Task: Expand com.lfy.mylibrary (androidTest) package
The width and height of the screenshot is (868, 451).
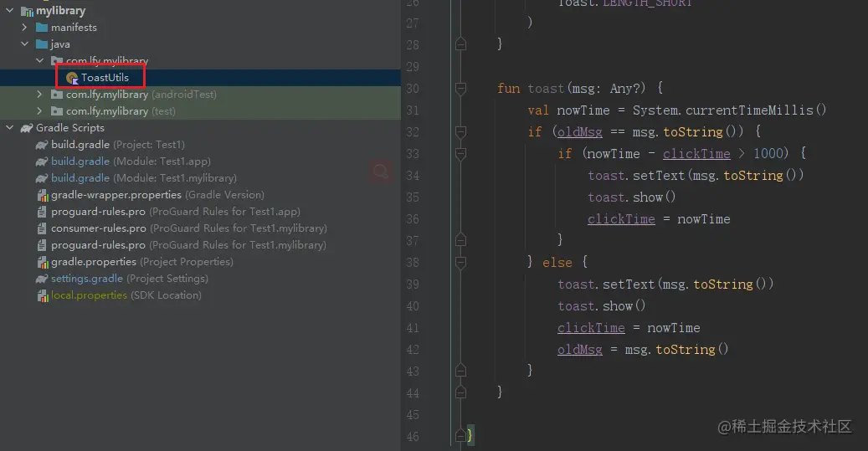Action: [x=39, y=94]
